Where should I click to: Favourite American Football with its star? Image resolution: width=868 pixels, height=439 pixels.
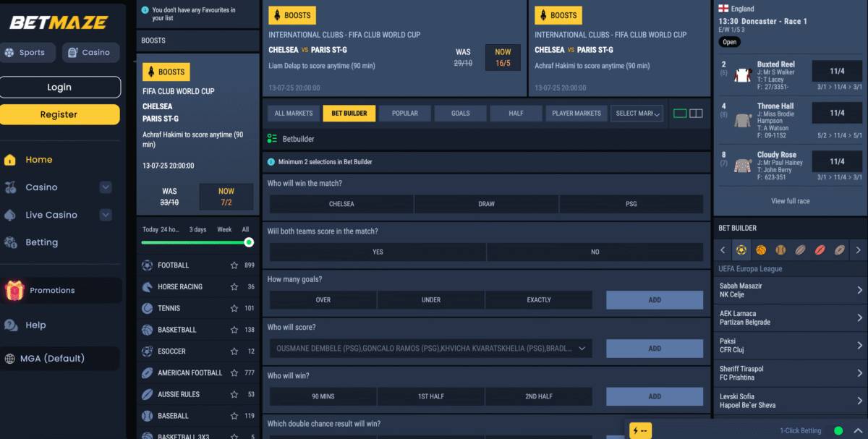pos(234,373)
